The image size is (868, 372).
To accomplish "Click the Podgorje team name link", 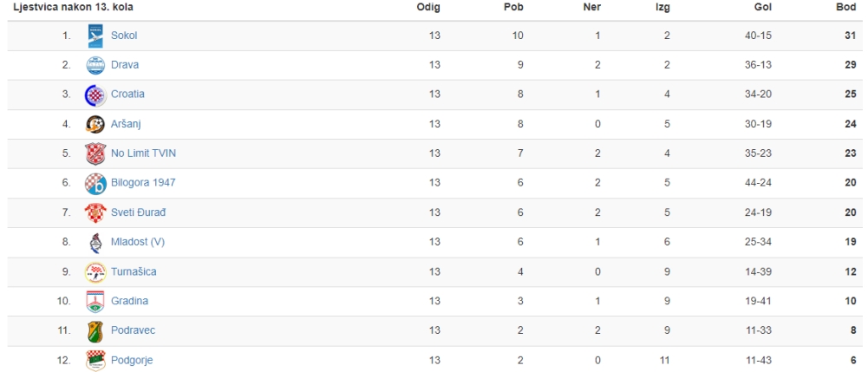I will [132, 361].
